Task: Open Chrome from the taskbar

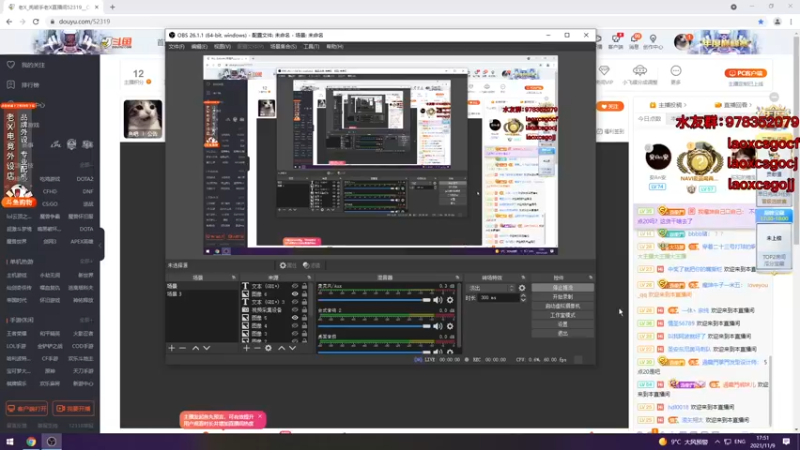Action: point(31,441)
